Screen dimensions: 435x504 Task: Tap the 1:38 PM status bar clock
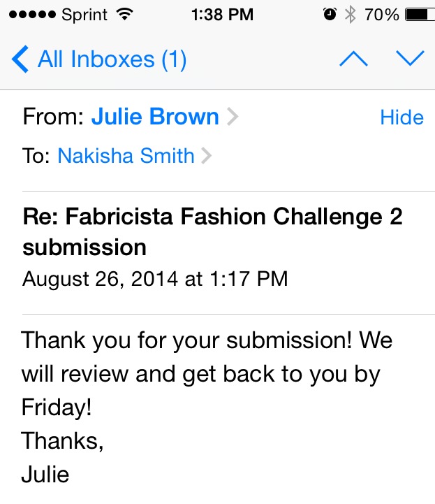pyautogui.click(x=222, y=15)
